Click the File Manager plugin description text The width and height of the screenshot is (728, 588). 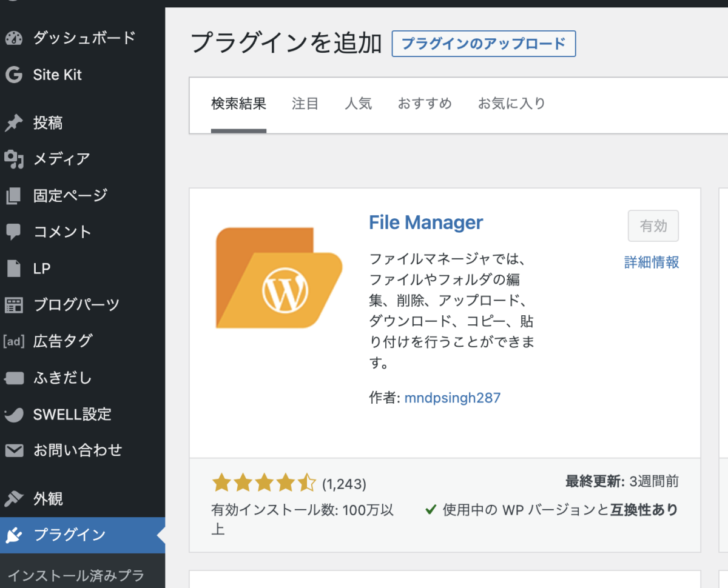452,311
